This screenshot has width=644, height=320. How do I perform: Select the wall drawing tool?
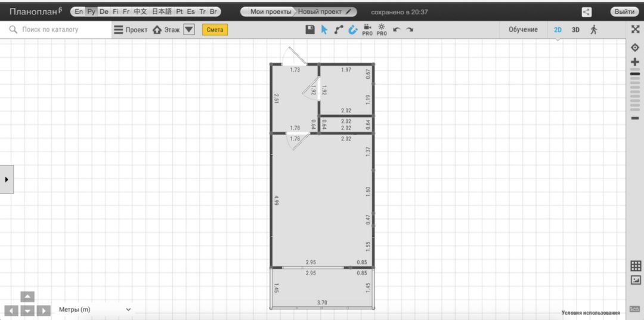tap(339, 29)
